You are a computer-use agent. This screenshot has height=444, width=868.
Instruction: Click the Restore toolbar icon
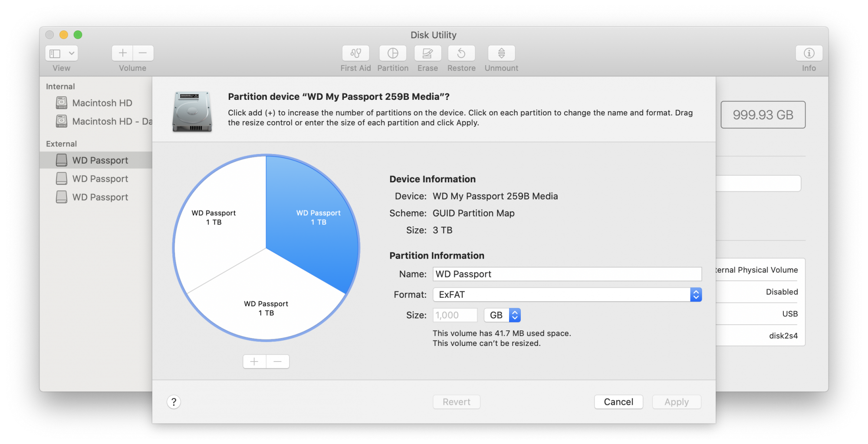(461, 53)
